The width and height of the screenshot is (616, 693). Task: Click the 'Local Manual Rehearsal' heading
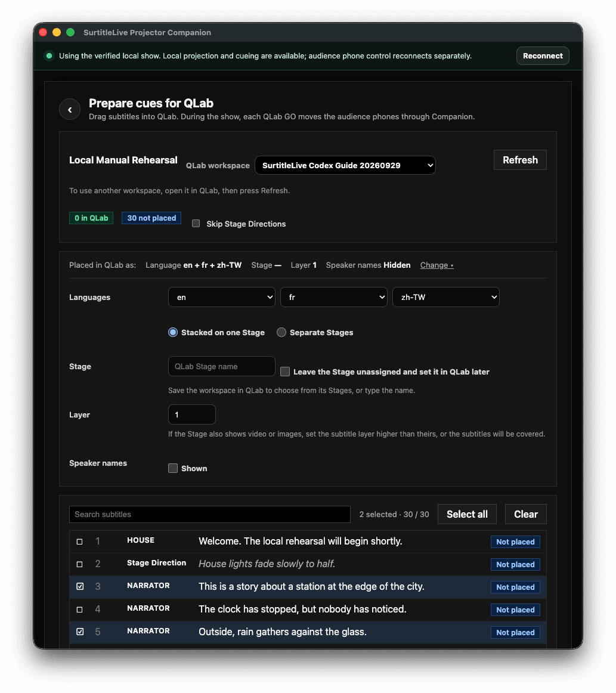pyautogui.click(x=123, y=160)
